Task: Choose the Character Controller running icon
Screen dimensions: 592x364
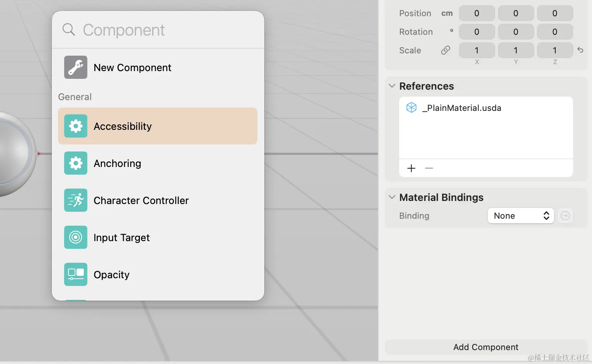Action: click(x=76, y=200)
